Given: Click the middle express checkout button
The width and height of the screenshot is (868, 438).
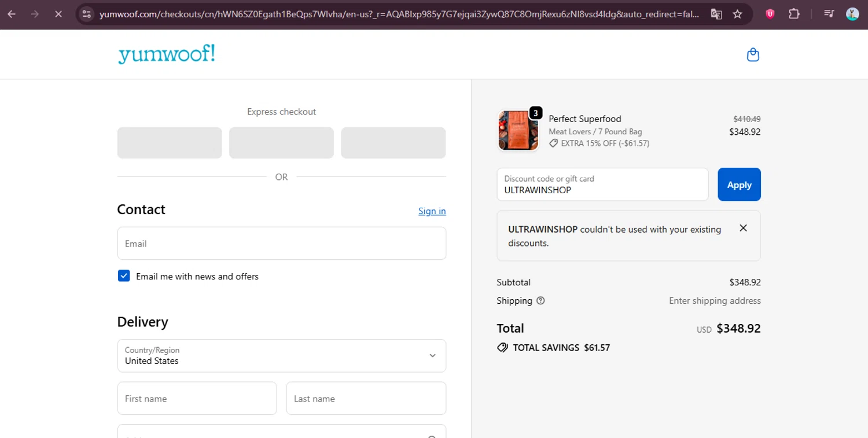Looking at the screenshot, I should point(281,143).
